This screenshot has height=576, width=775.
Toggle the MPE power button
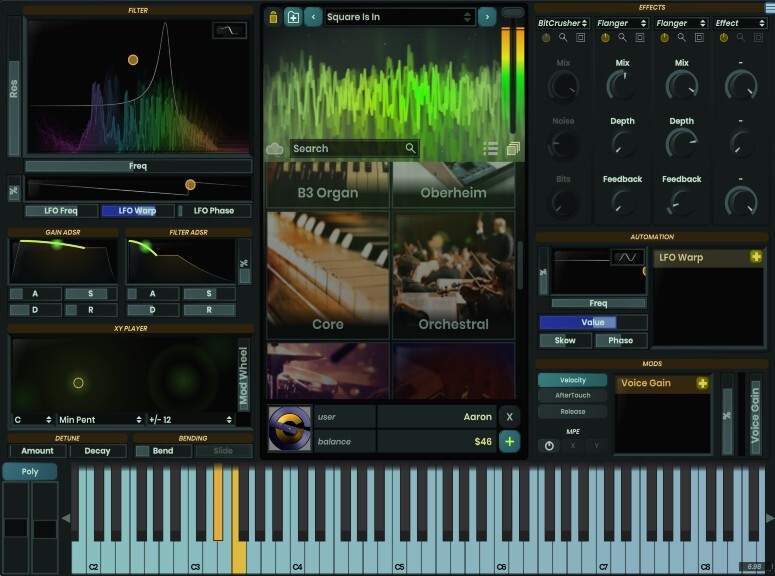tap(549, 446)
